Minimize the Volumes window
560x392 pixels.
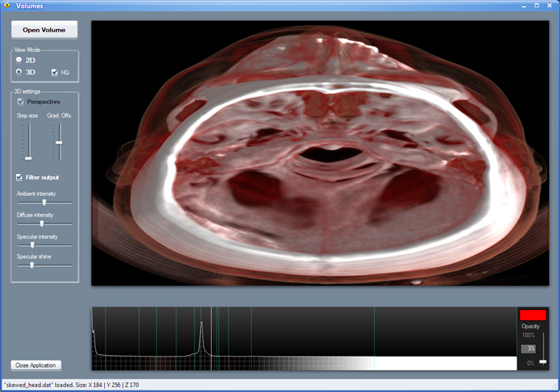coord(522,6)
